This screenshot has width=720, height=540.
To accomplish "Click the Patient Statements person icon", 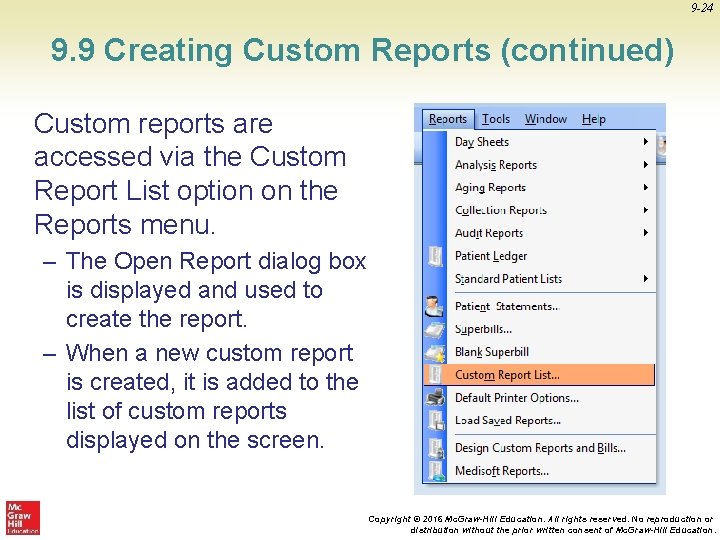I will pos(434,306).
